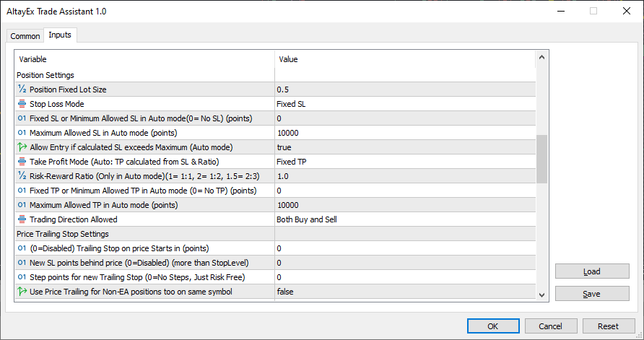Toggle the Allow Entry value 'true'
The image size is (644, 340).
pyautogui.click(x=405, y=147)
